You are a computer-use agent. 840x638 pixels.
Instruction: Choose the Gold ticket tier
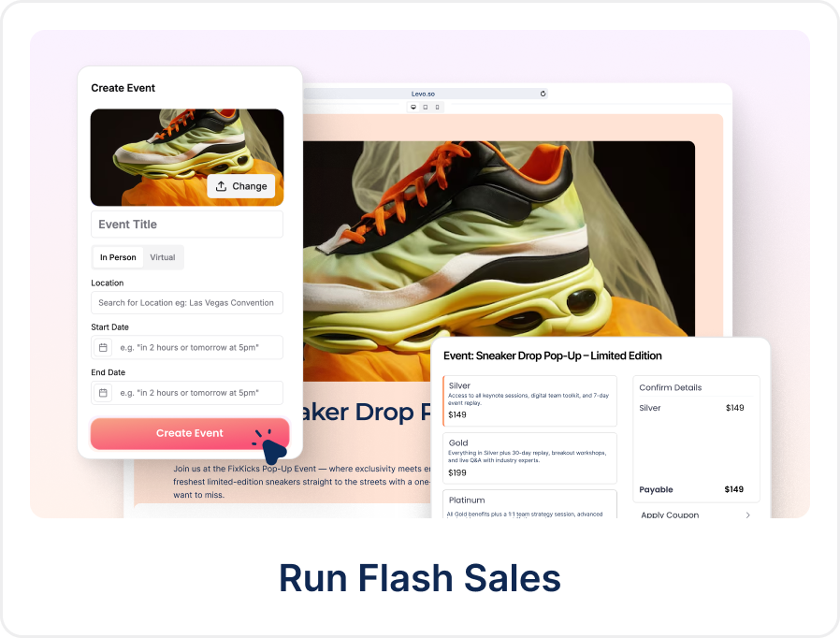[529, 457]
